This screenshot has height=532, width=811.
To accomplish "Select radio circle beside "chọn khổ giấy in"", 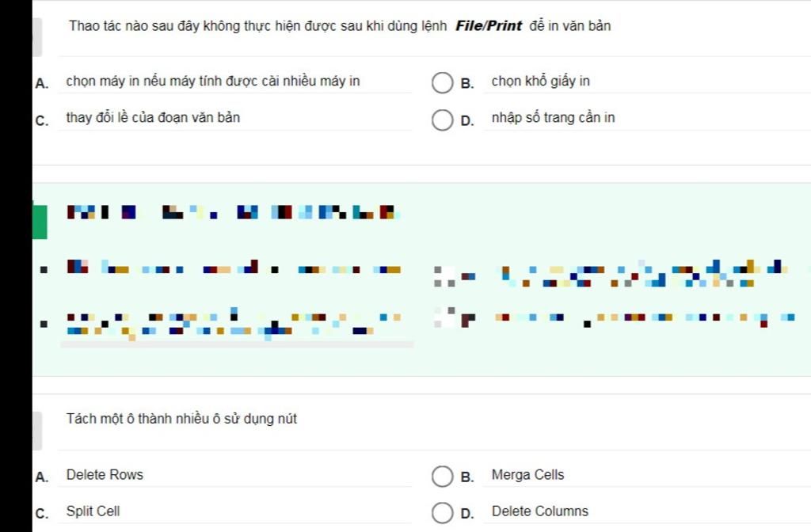I will pyautogui.click(x=441, y=82).
